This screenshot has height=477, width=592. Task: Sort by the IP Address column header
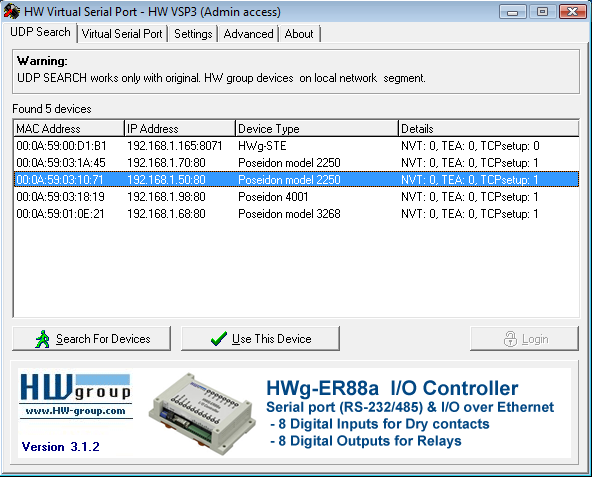point(180,129)
